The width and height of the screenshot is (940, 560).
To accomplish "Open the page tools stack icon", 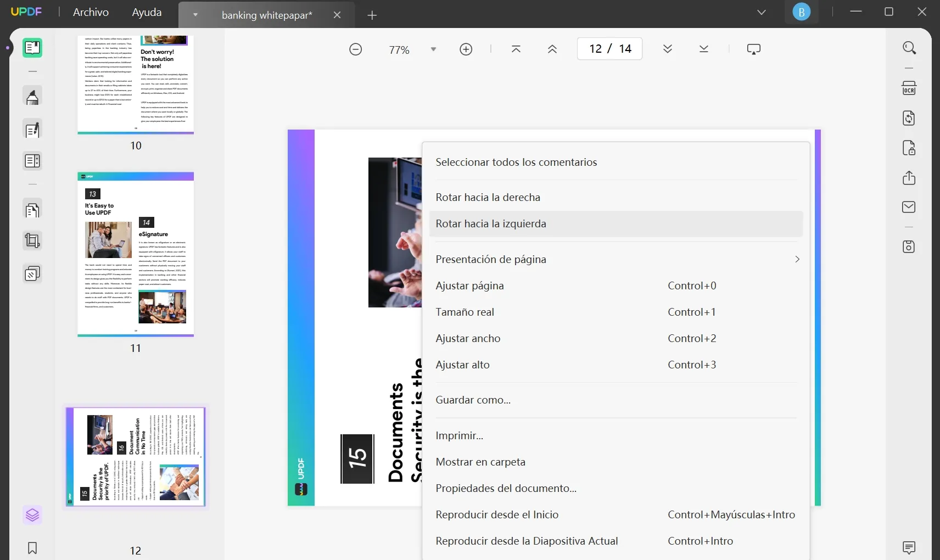I will click(x=32, y=273).
